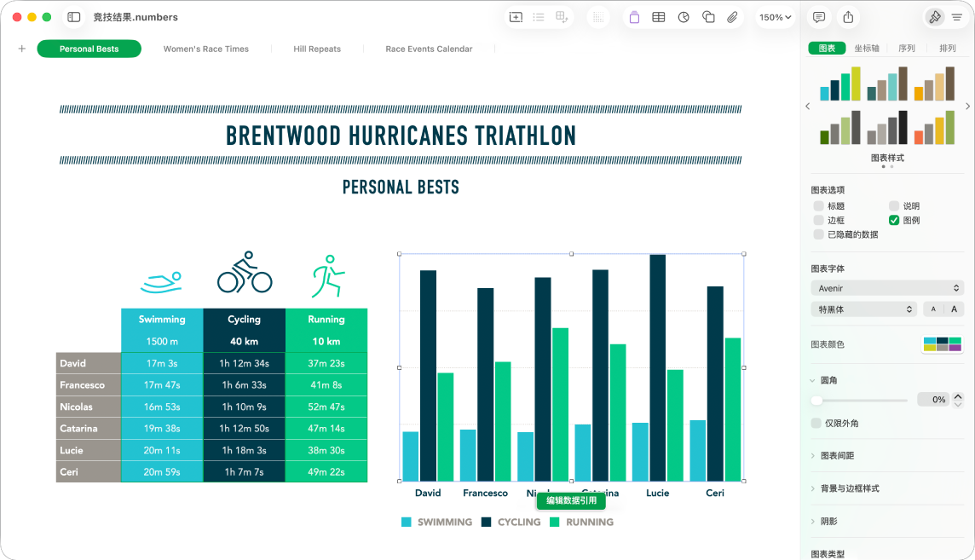The height and width of the screenshot is (560, 975).
Task: Select Lucie's cycling cell 1h 18m 3s
Action: tap(245, 450)
